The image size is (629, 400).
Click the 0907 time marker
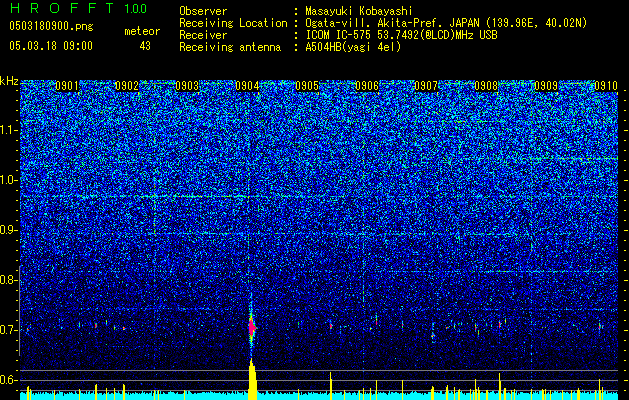pyautogui.click(x=426, y=86)
